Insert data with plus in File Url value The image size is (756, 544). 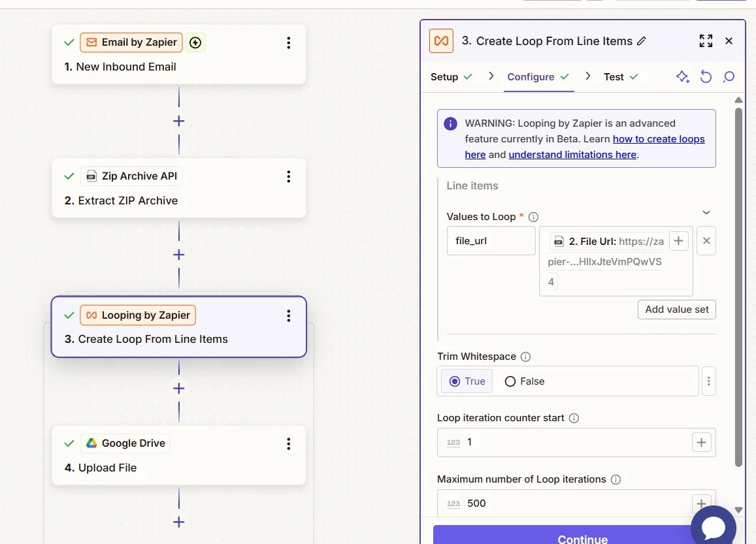point(678,240)
